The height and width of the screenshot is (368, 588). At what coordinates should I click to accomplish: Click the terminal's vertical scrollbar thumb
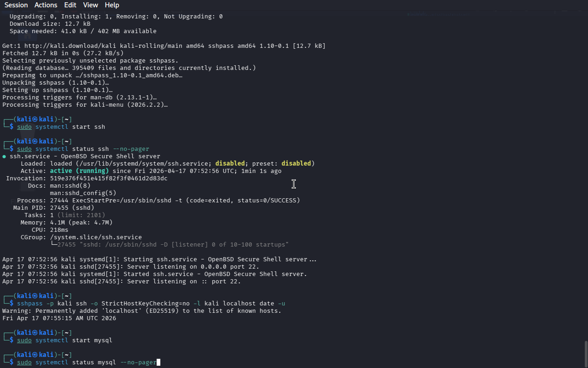tap(585, 353)
